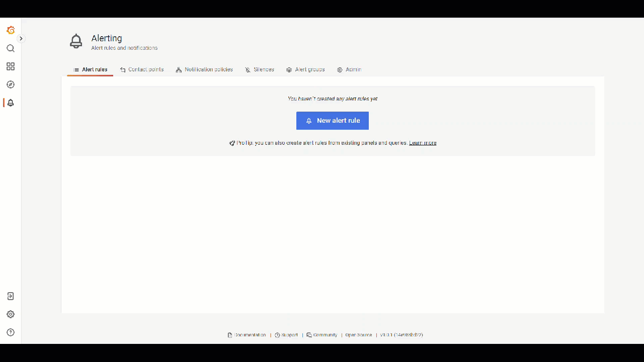
Task: Click the Grafana logo home icon
Action: pos(11,30)
